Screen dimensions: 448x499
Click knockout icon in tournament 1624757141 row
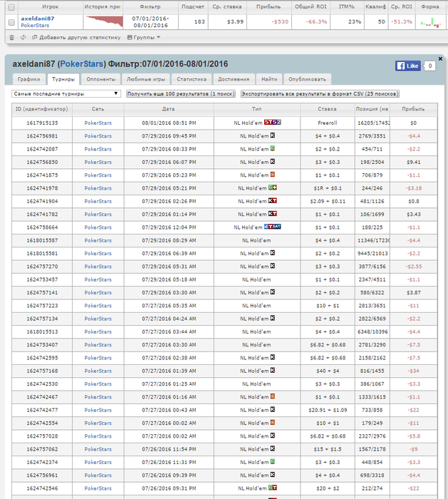point(273,292)
